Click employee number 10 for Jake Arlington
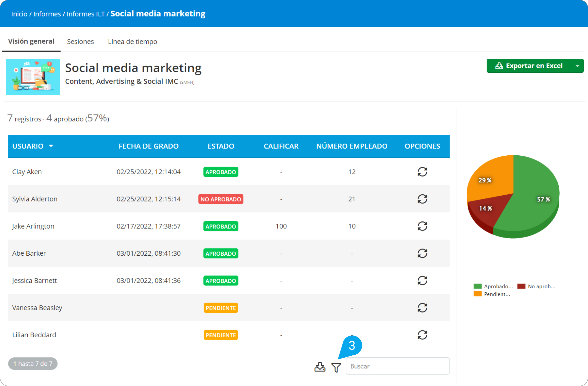 [x=352, y=226]
